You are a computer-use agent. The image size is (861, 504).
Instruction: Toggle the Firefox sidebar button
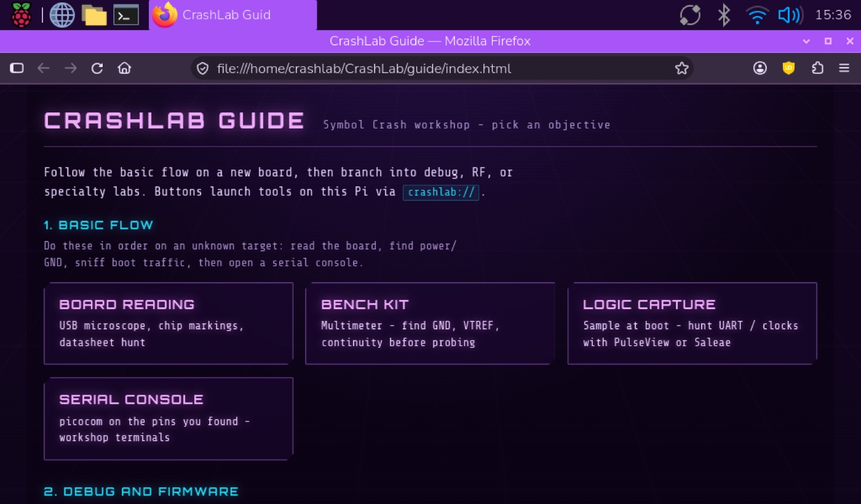[x=17, y=68]
